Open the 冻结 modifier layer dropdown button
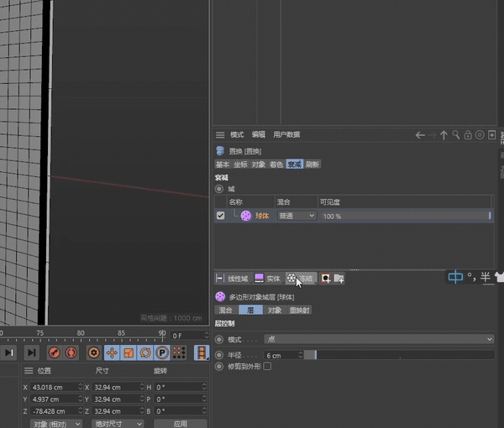The height and width of the screenshot is (428, 504). 302,279
